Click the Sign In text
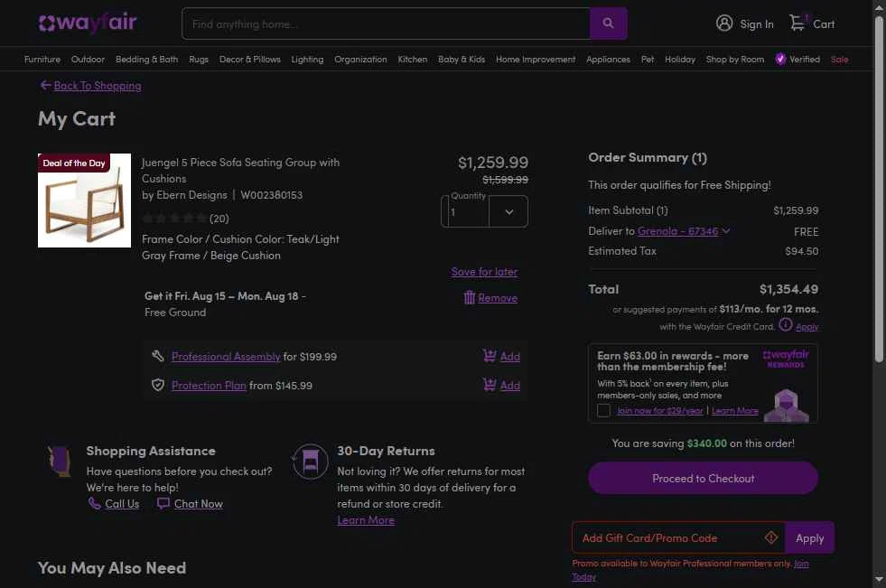Image resolution: width=886 pixels, height=588 pixels. coord(757,23)
